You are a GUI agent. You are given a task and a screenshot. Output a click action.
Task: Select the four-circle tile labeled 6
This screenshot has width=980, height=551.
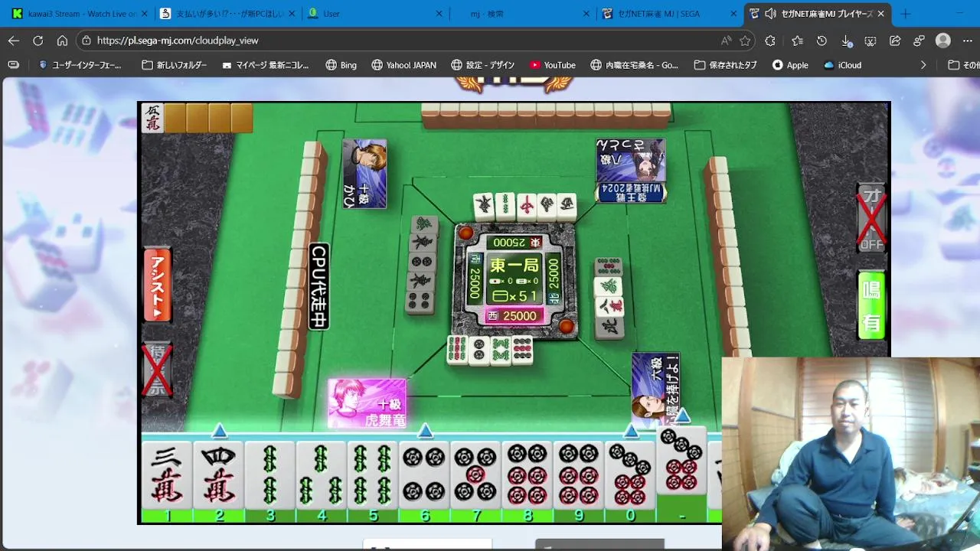[423, 474]
